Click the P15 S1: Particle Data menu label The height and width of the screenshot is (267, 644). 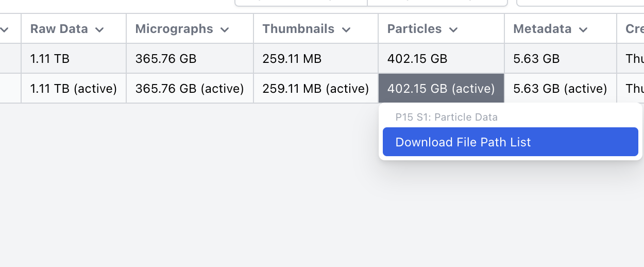(x=447, y=117)
